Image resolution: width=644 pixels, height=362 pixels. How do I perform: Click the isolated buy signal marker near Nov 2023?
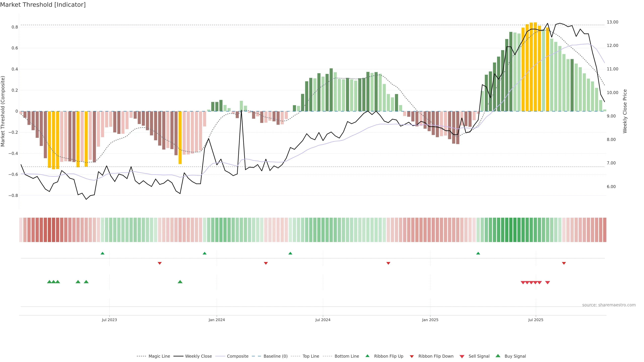coord(180,282)
